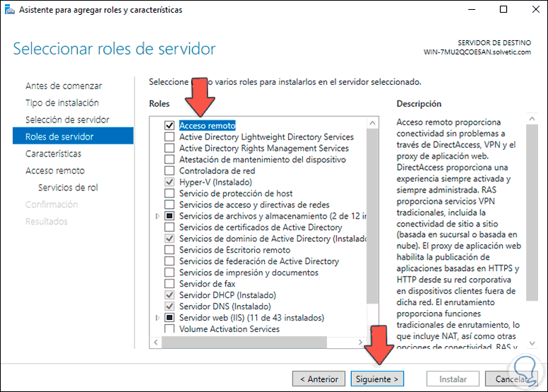Tick the Servicios de Escritorio remoto checkbox
The image size is (548, 392).
[x=169, y=250]
